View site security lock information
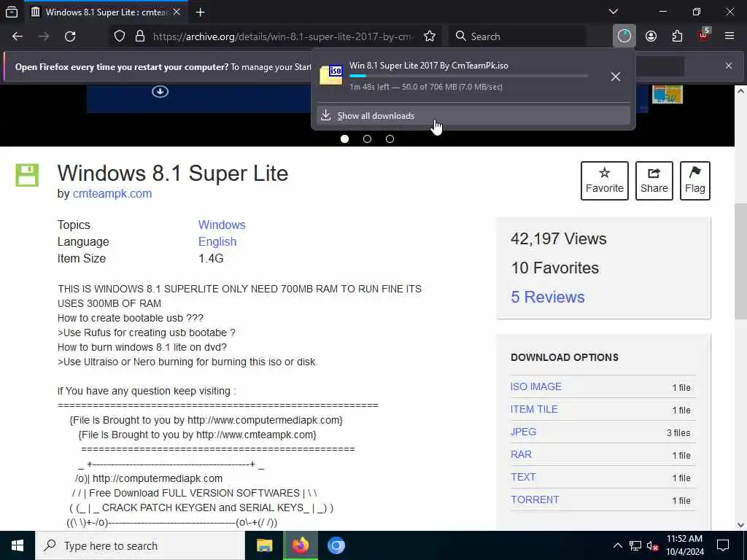 point(139,36)
